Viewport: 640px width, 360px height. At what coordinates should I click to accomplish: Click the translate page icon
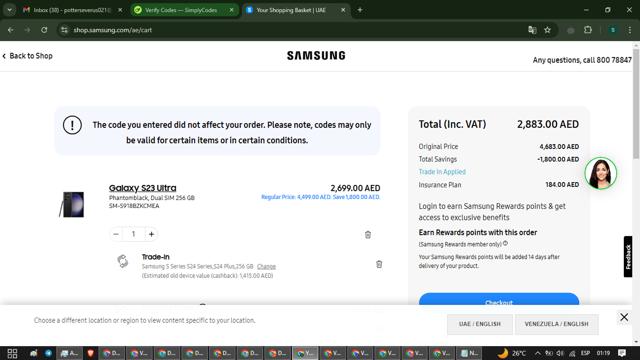click(x=532, y=30)
